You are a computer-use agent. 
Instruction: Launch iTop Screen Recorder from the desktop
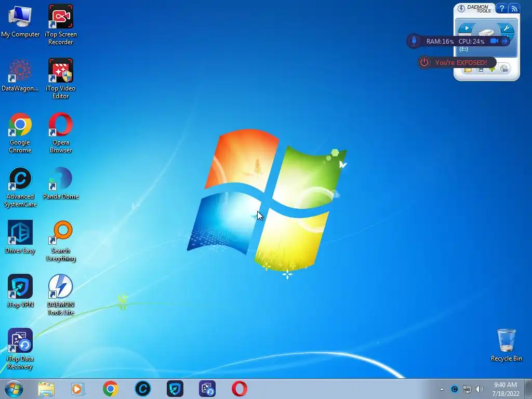[60, 24]
